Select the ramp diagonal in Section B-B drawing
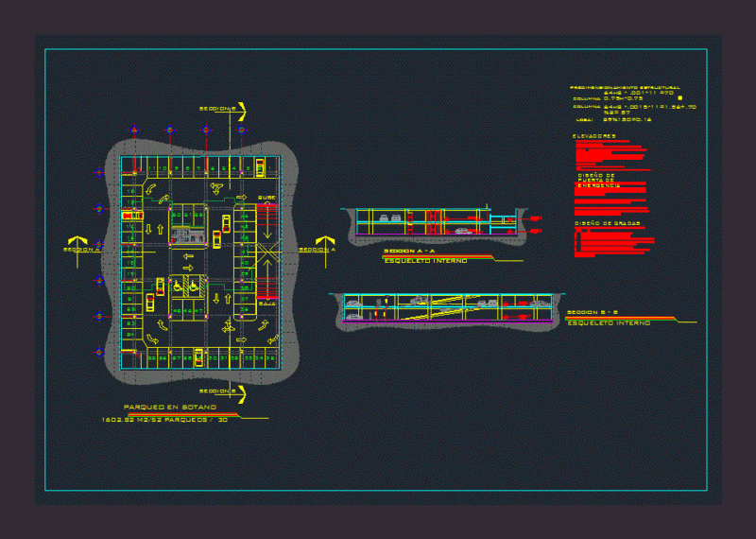This screenshot has width=756, height=539. (438, 307)
